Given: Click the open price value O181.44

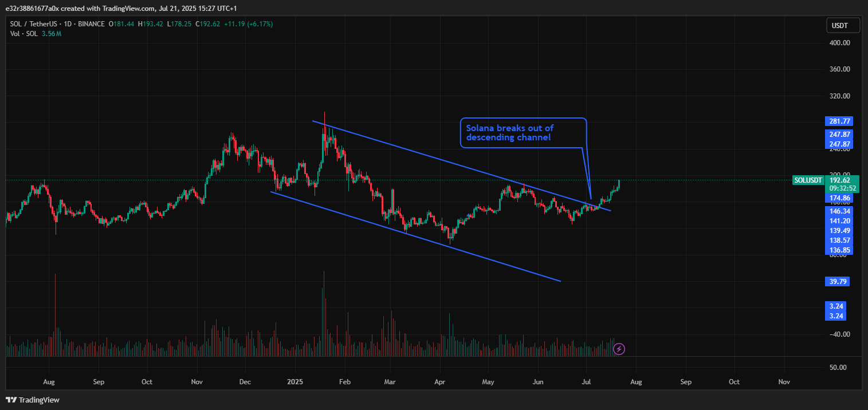Looking at the screenshot, I should tap(123, 24).
